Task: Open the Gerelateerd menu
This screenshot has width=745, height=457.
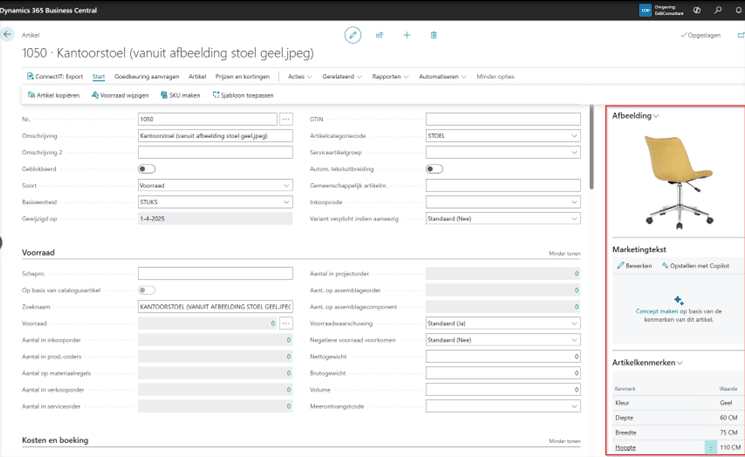Action: click(x=342, y=76)
